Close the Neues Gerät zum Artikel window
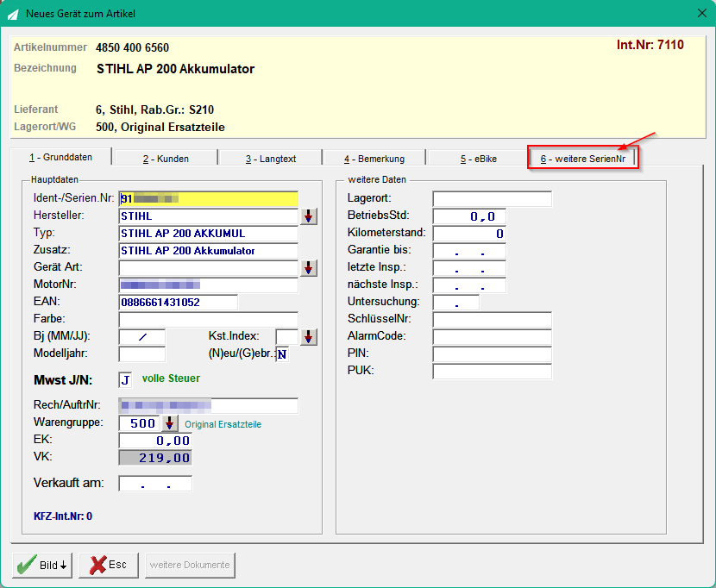Viewport: 716px width, 588px height. 702,13
